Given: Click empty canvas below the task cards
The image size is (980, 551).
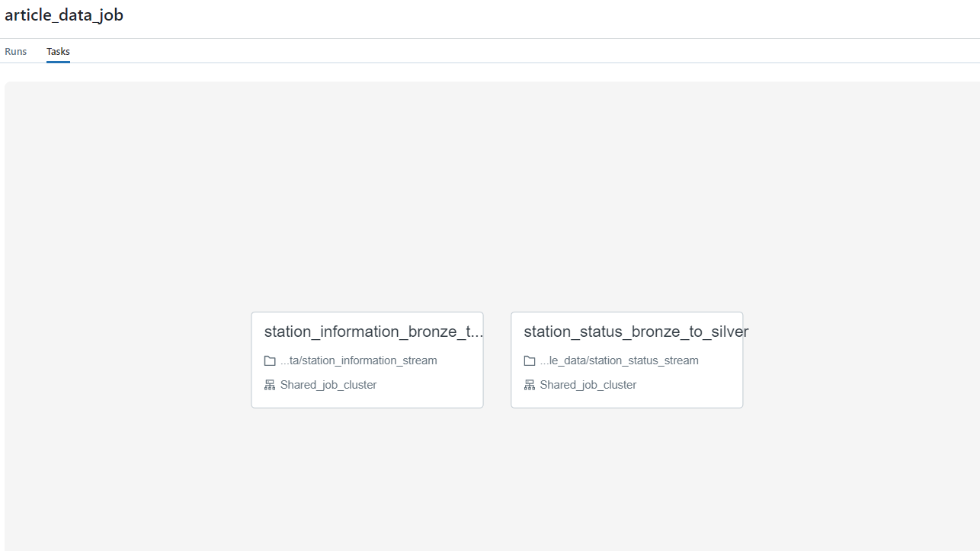Looking at the screenshot, I should pos(497,480).
